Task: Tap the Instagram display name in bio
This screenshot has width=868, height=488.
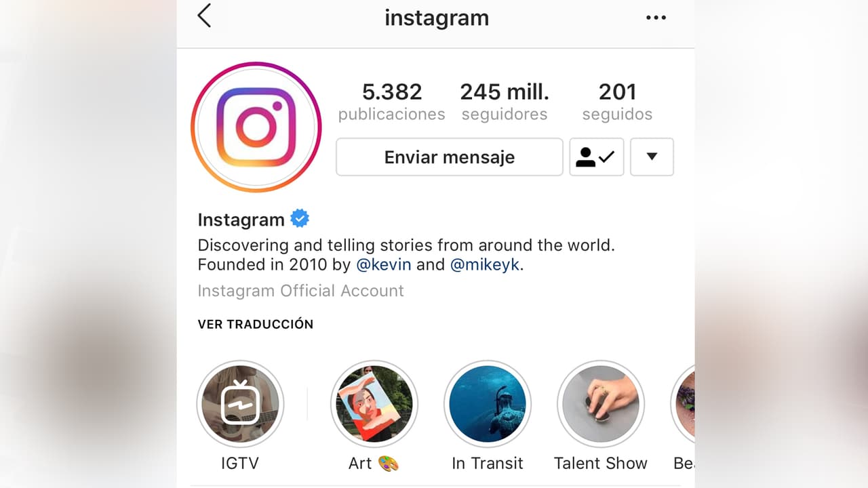Action: tap(241, 220)
